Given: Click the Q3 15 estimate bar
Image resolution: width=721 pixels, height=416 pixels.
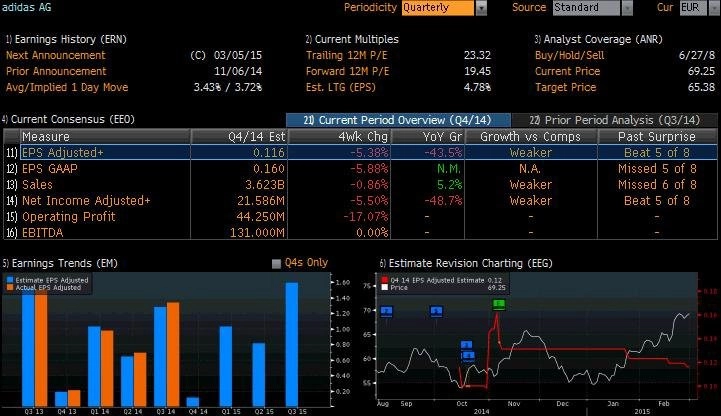Looking at the screenshot, I should coord(292,345).
